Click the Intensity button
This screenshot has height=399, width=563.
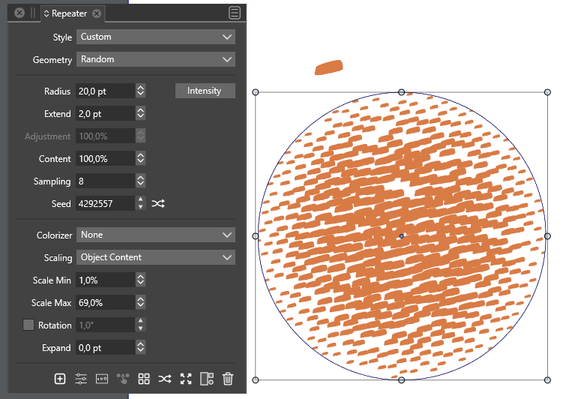205,91
